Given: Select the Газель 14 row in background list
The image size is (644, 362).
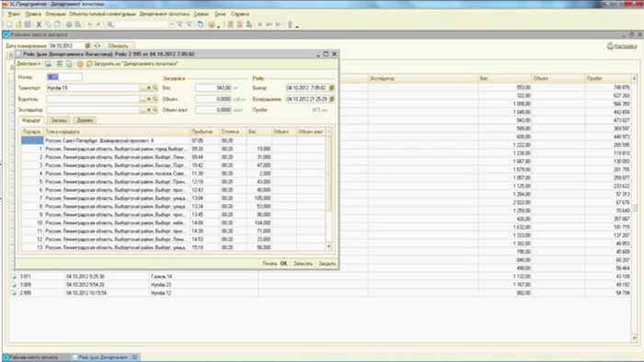Looking at the screenshot, I should [x=320, y=277].
